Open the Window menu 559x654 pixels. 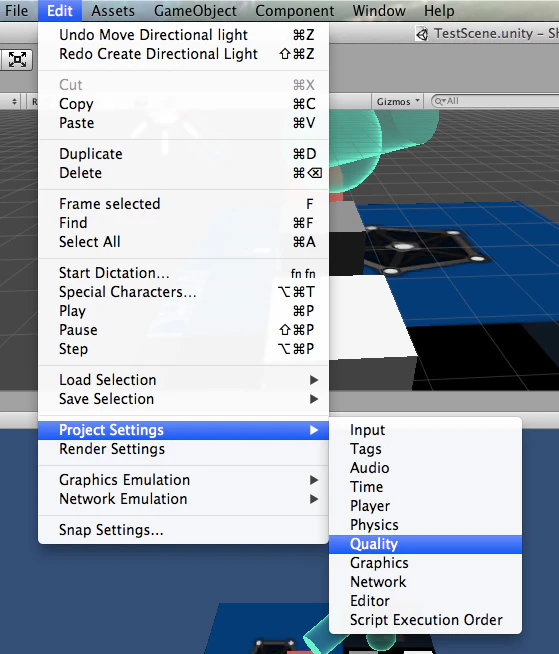(379, 10)
